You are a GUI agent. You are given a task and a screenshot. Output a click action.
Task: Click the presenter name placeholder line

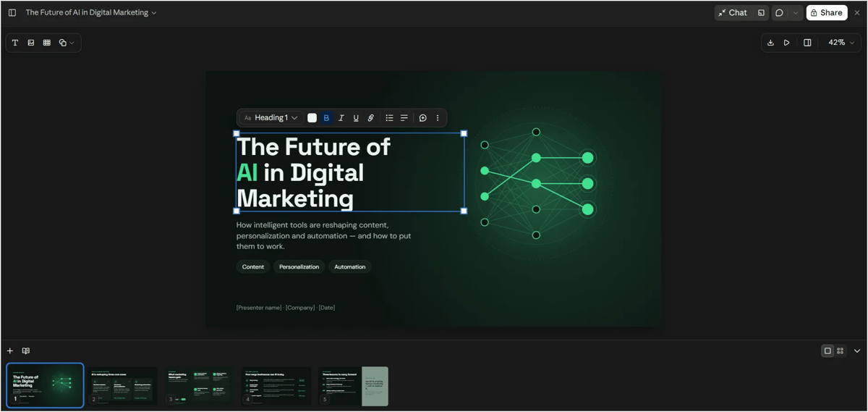point(286,308)
